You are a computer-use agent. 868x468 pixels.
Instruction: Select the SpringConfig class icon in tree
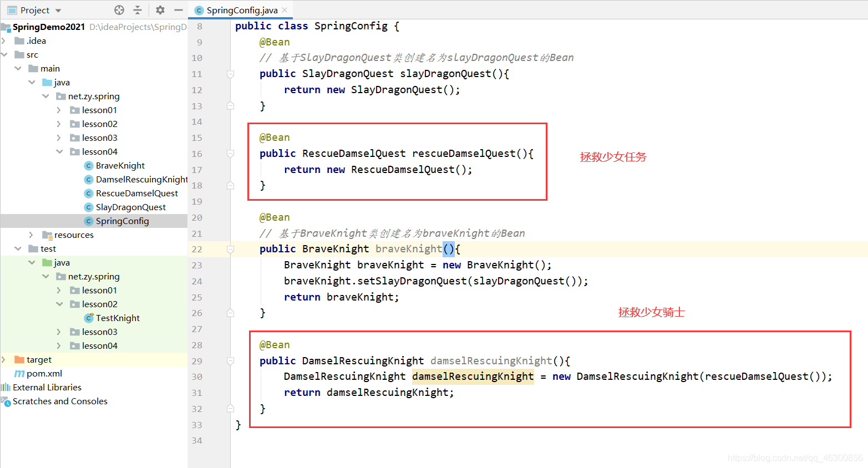point(88,221)
